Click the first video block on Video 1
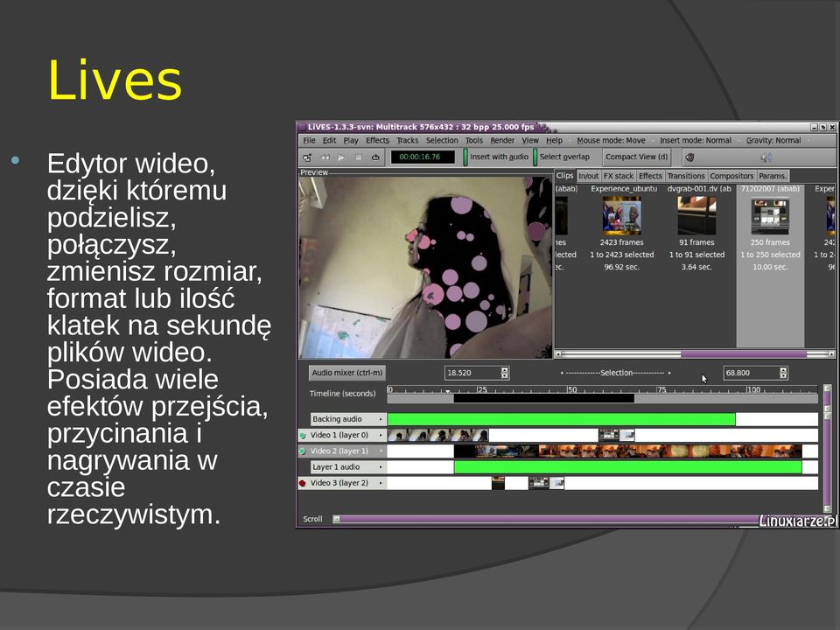 pos(437,435)
